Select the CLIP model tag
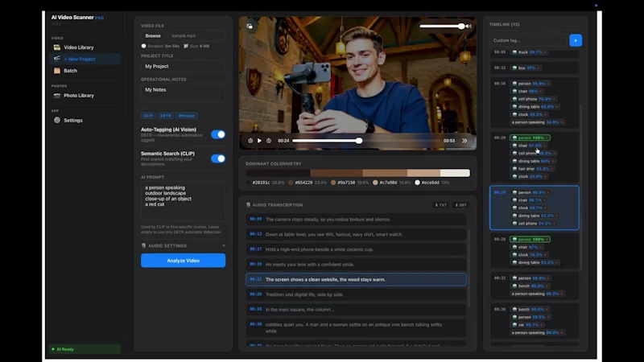Screen dimensions: 644x362 click(x=148, y=116)
